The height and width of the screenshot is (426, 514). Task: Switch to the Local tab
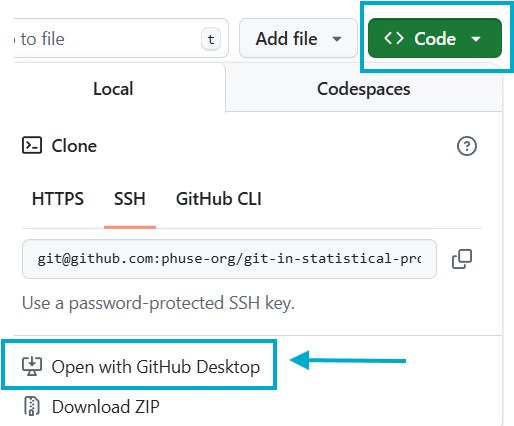pyautogui.click(x=113, y=89)
